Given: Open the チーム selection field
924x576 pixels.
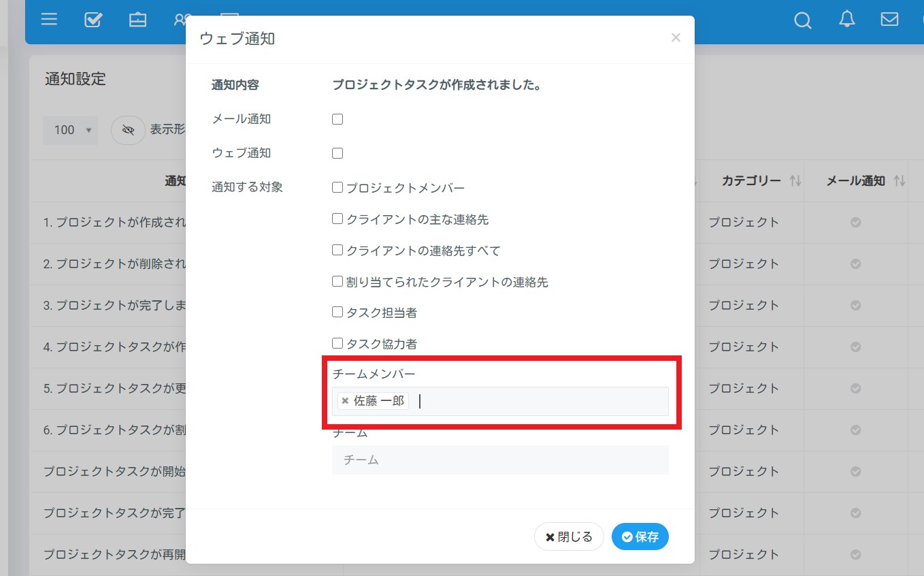Looking at the screenshot, I should click(x=500, y=460).
